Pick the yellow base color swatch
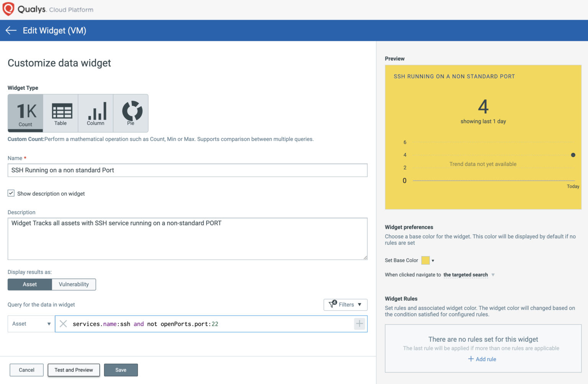 [426, 260]
